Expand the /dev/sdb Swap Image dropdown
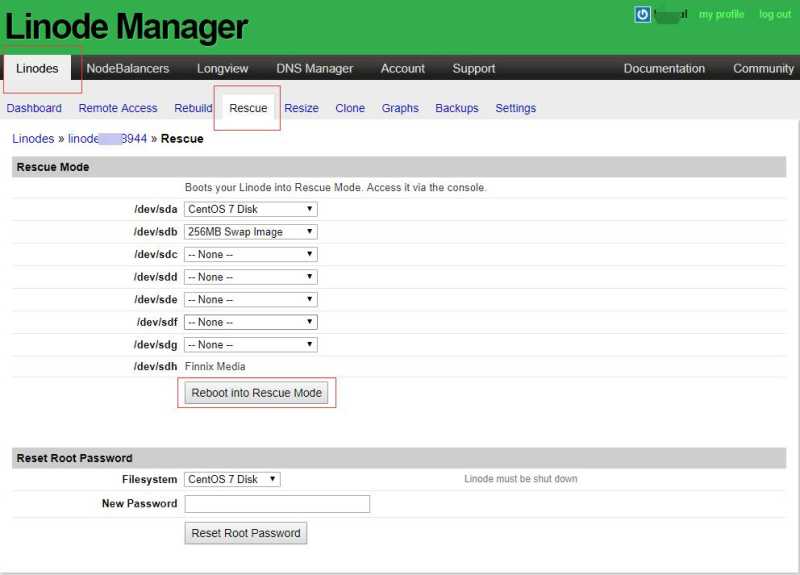The width and height of the screenshot is (800, 575). 251,232
